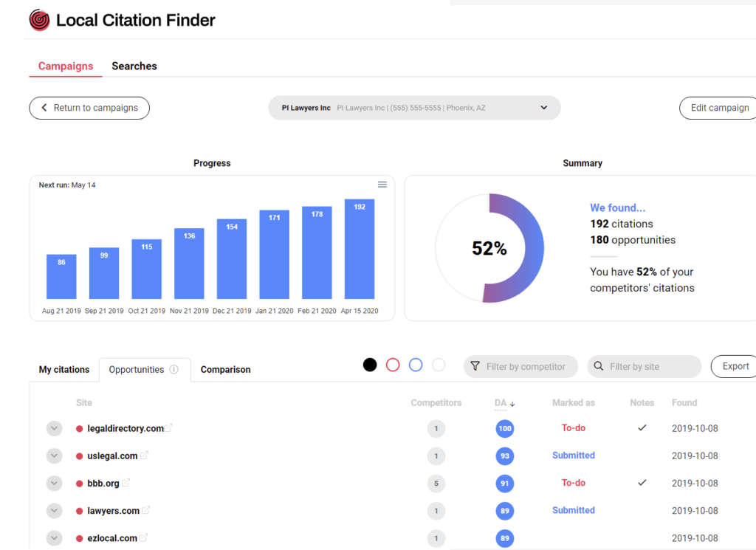Select the light gray filter circle
The width and height of the screenshot is (756, 550).
pos(439,365)
